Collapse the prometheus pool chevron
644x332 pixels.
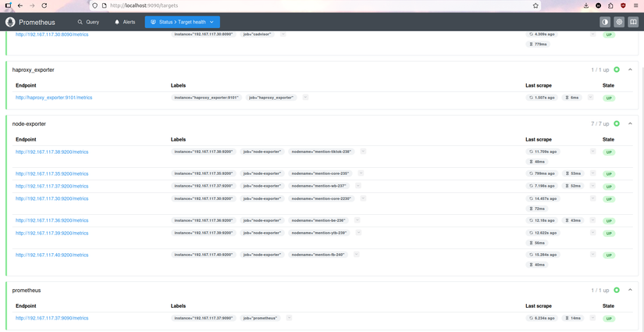[630, 290]
